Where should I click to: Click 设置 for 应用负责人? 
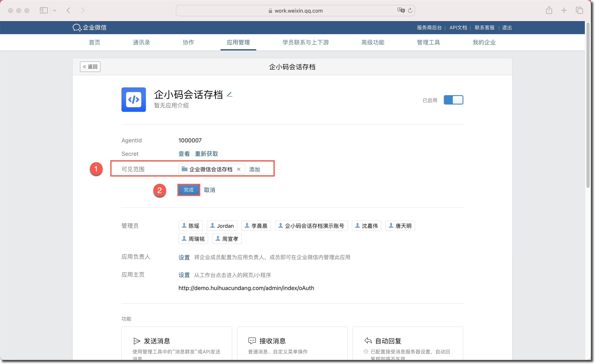(x=184, y=257)
